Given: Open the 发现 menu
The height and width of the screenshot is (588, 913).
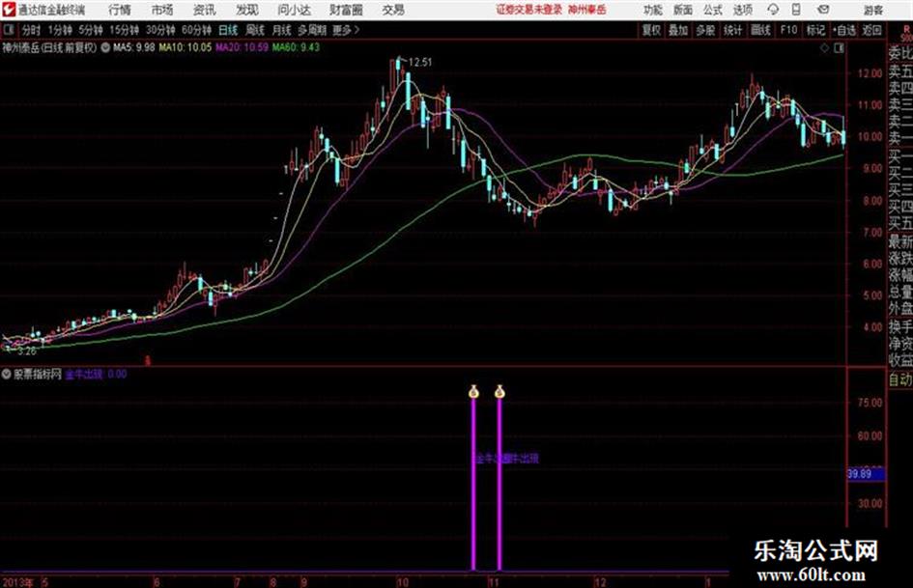Looking at the screenshot, I should tap(247, 10).
